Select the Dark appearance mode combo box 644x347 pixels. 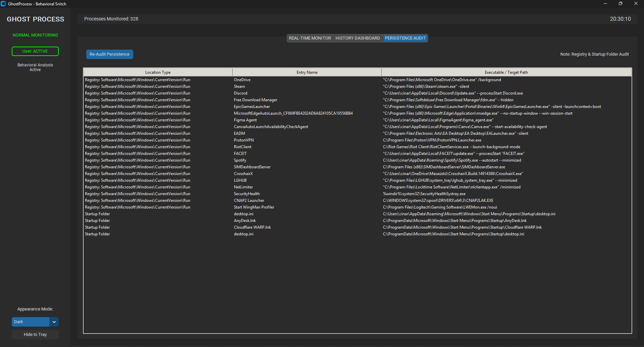31,322
